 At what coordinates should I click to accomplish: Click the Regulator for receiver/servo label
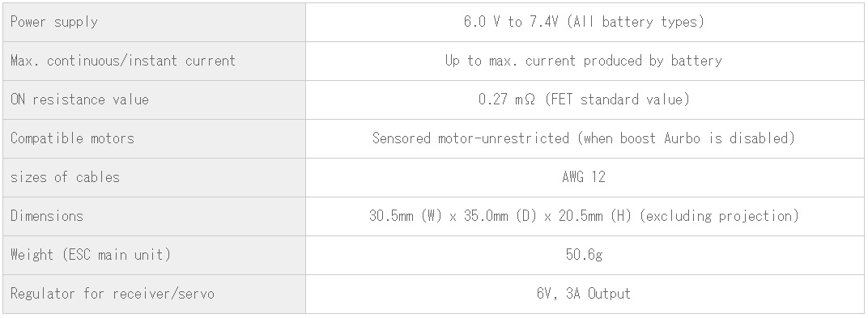click(x=113, y=294)
